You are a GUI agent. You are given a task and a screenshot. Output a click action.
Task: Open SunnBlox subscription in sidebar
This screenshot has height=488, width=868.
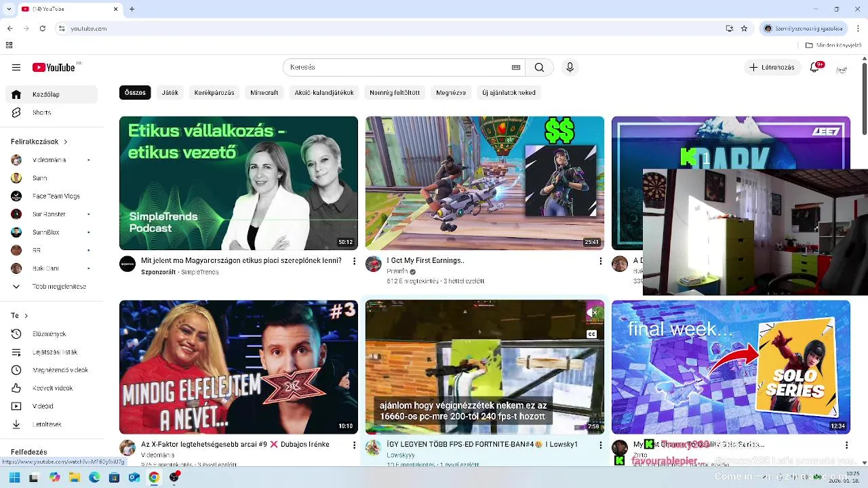(x=52, y=232)
